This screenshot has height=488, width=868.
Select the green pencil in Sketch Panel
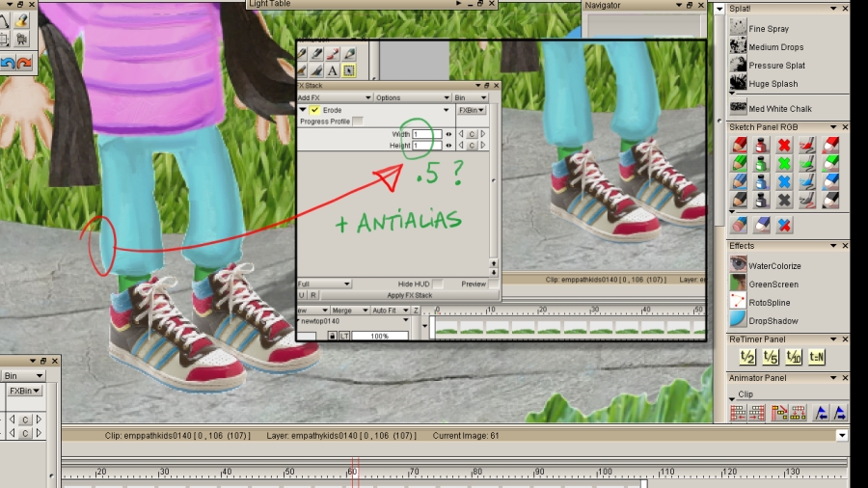pyautogui.click(x=739, y=163)
